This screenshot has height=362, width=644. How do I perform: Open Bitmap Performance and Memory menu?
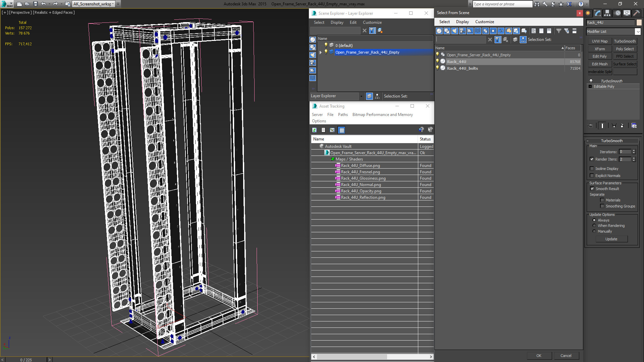click(x=382, y=115)
